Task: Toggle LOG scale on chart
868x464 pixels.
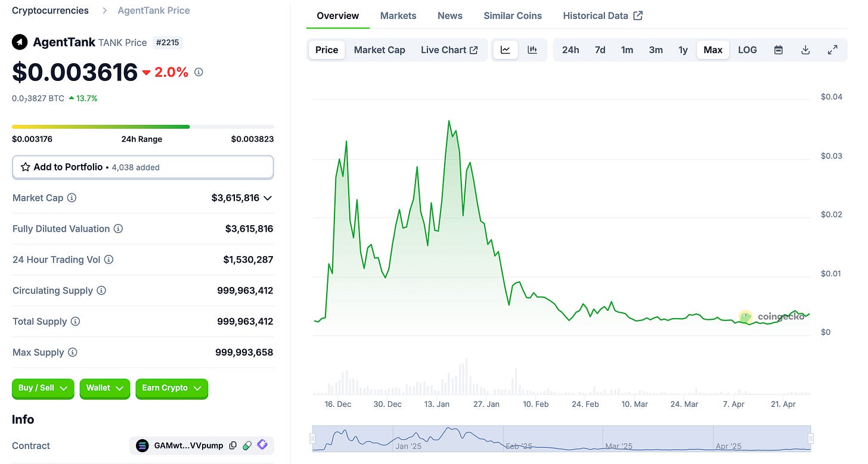Action: click(x=748, y=50)
